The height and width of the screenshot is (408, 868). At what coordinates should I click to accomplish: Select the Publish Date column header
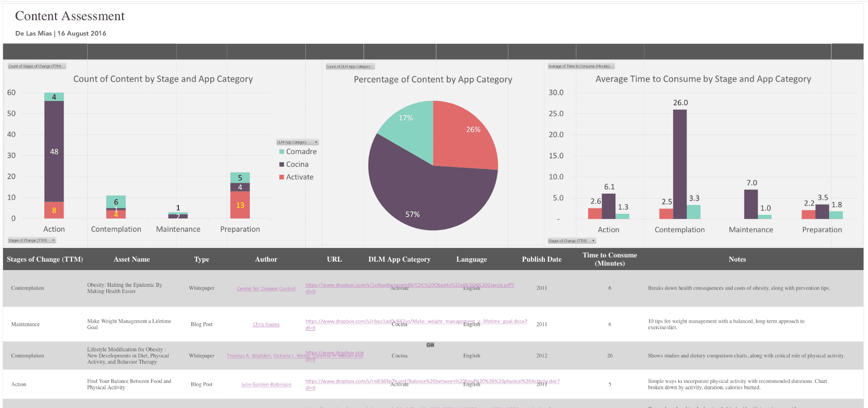pyautogui.click(x=541, y=259)
